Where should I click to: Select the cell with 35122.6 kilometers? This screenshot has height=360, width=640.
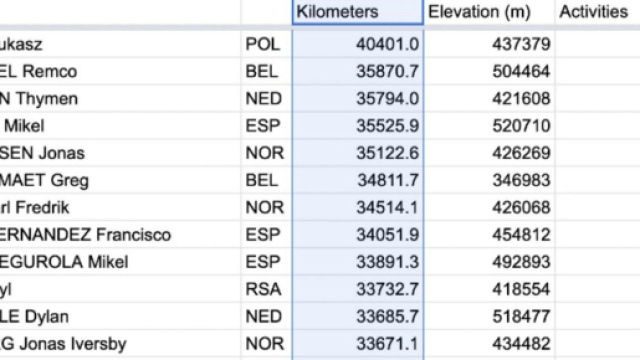[358, 153]
